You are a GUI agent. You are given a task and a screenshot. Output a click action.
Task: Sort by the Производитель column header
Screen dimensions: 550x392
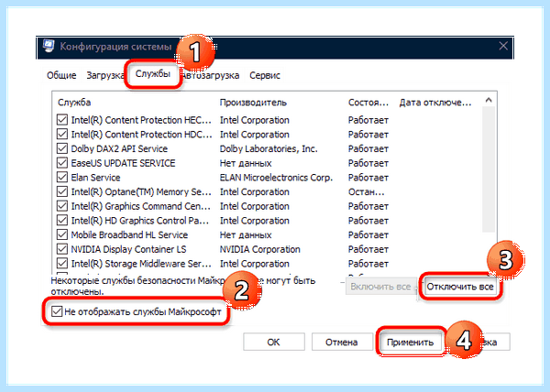click(253, 103)
